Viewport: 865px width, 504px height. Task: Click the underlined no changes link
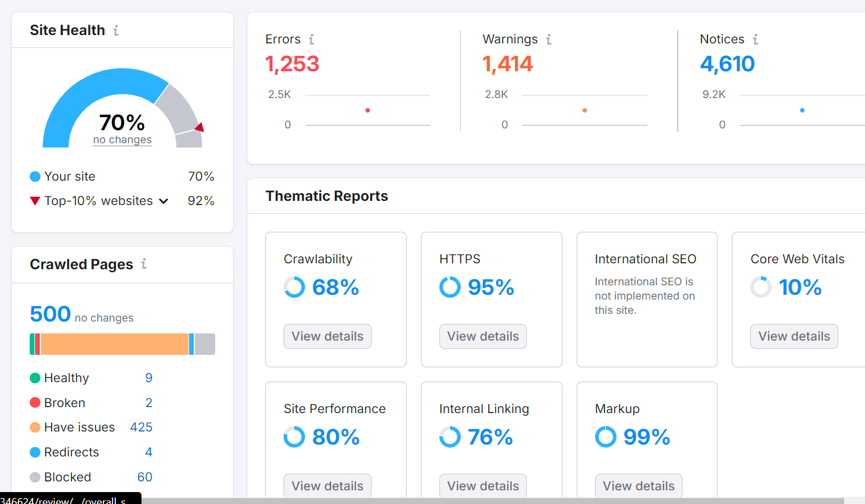pyautogui.click(x=122, y=140)
